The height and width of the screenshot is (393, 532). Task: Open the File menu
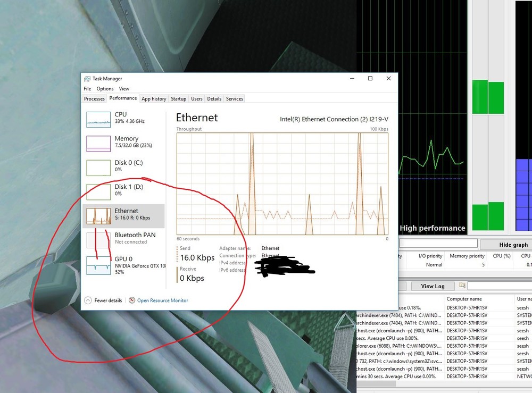click(87, 89)
